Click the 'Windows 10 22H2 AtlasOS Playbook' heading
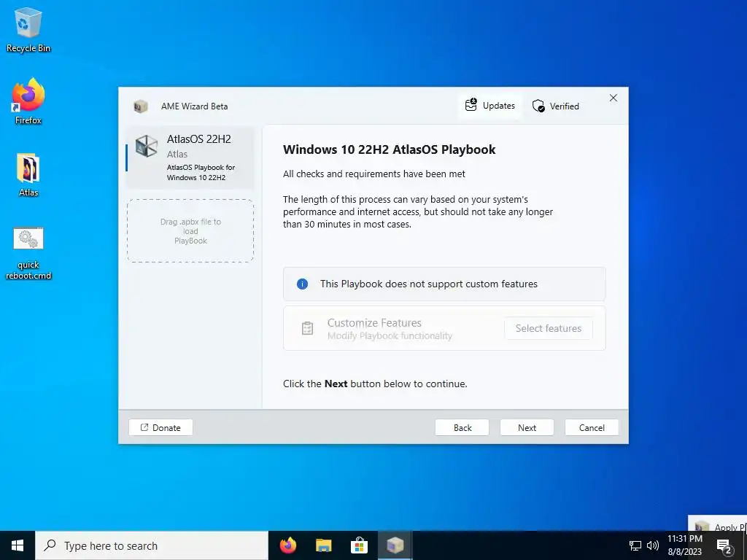The image size is (747, 560). (x=390, y=149)
